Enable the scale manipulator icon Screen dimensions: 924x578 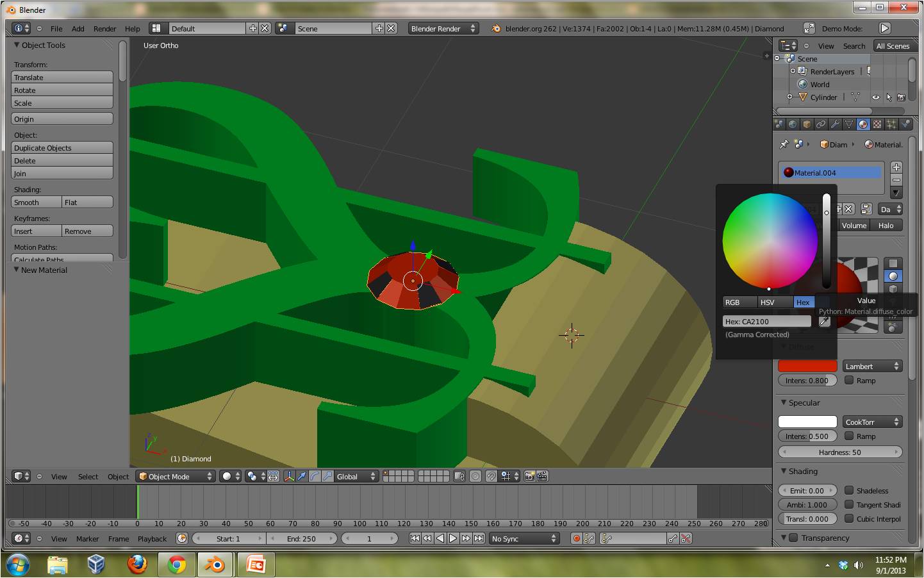click(327, 476)
